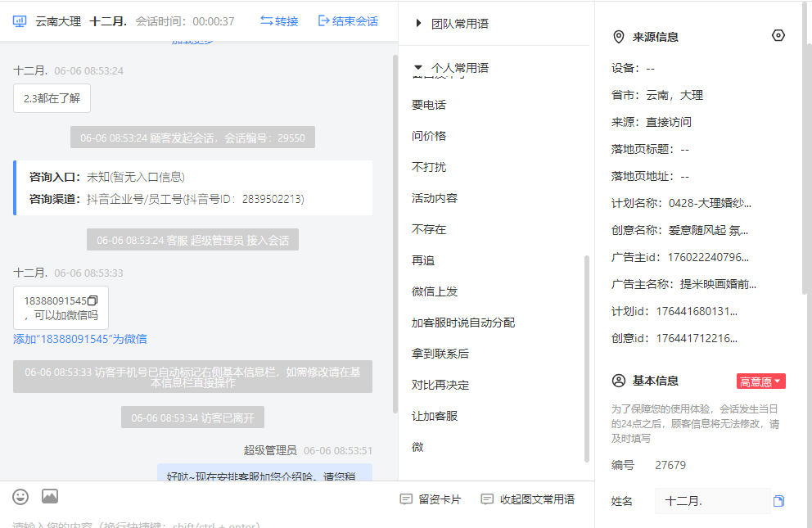Click the chat message area scrollbar
This screenshot has height=528, width=812.
(x=395, y=233)
